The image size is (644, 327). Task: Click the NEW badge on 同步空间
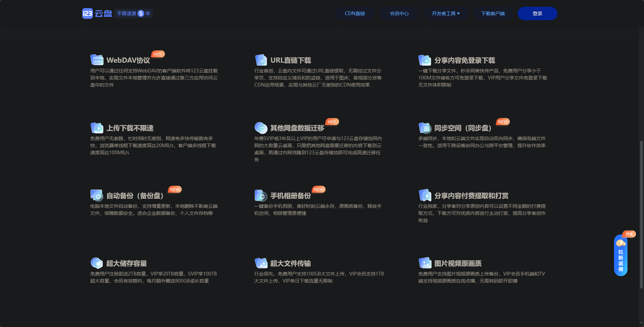click(x=503, y=122)
